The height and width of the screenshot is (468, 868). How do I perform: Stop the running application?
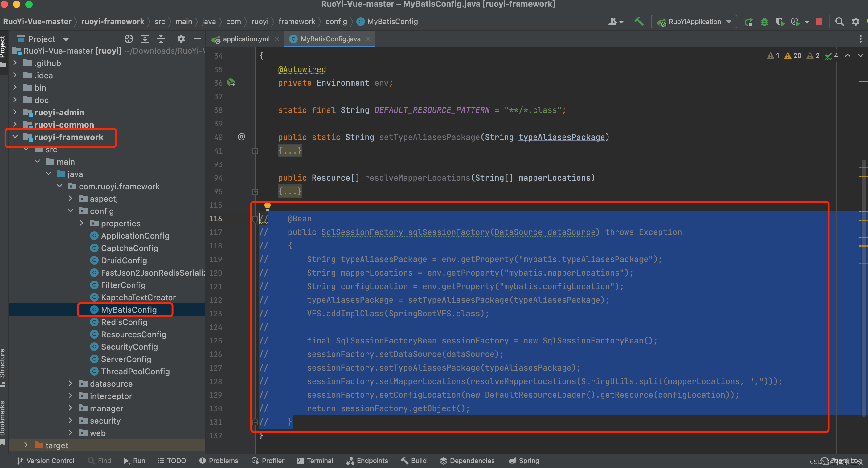pos(819,22)
